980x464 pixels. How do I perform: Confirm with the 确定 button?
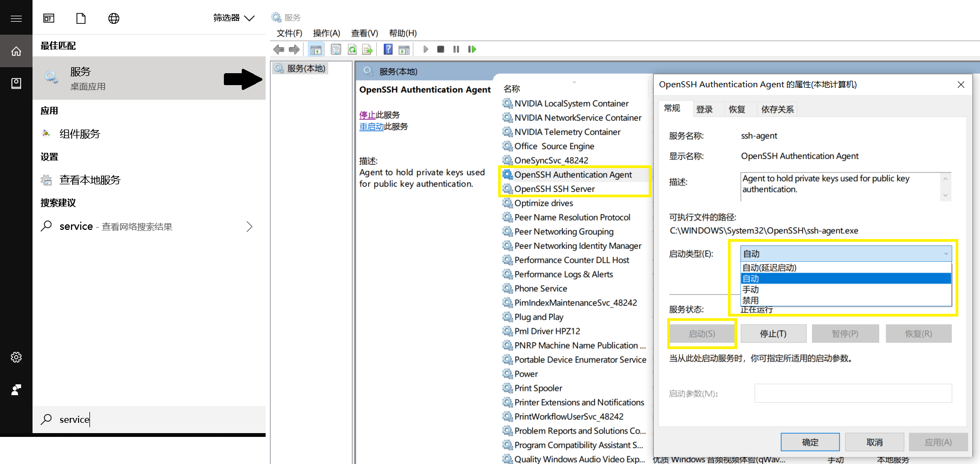pos(810,442)
